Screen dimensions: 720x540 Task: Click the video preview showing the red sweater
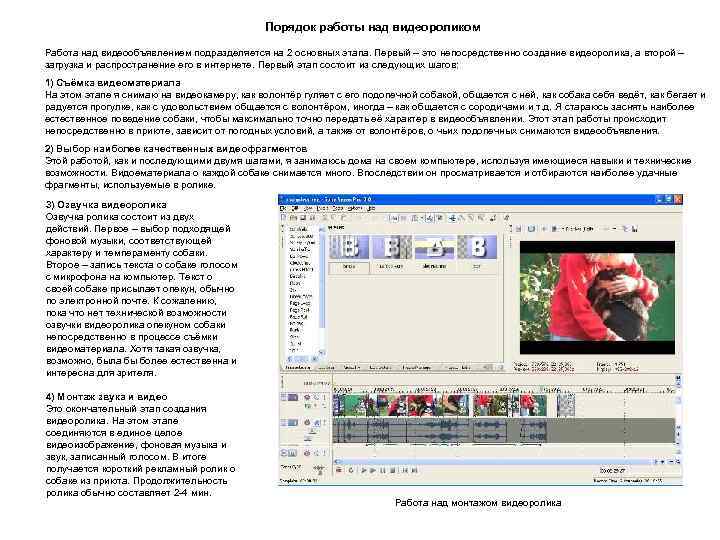tap(597, 297)
